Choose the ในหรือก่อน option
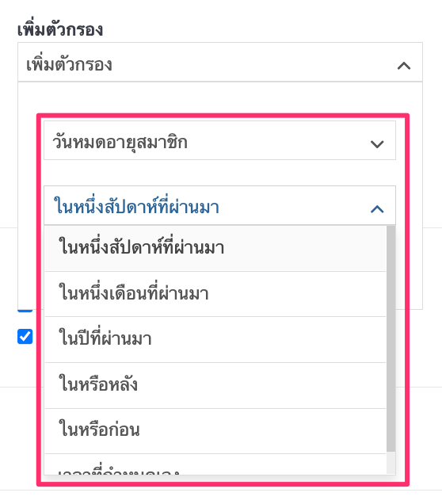 (x=215, y=431)
